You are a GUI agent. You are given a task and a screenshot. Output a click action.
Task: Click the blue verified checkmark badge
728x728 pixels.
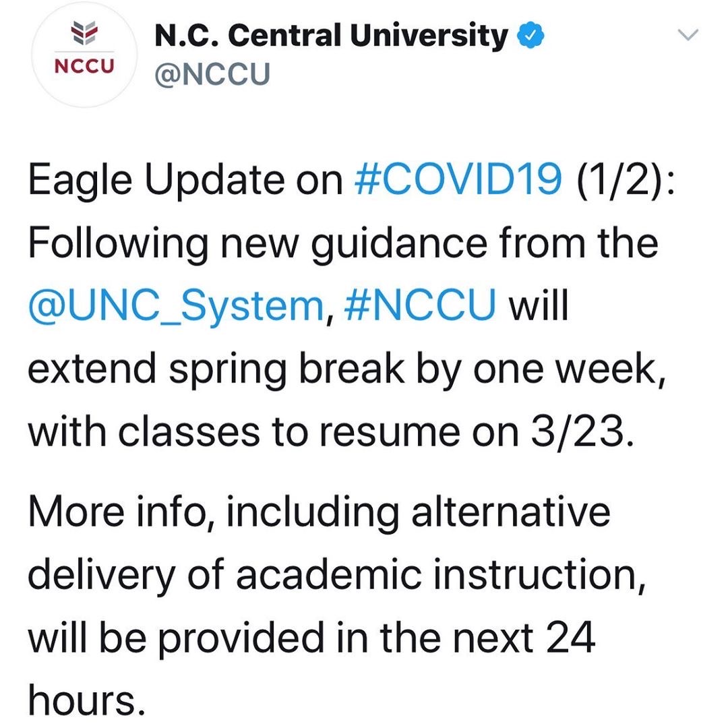click(x=530, y=35)
